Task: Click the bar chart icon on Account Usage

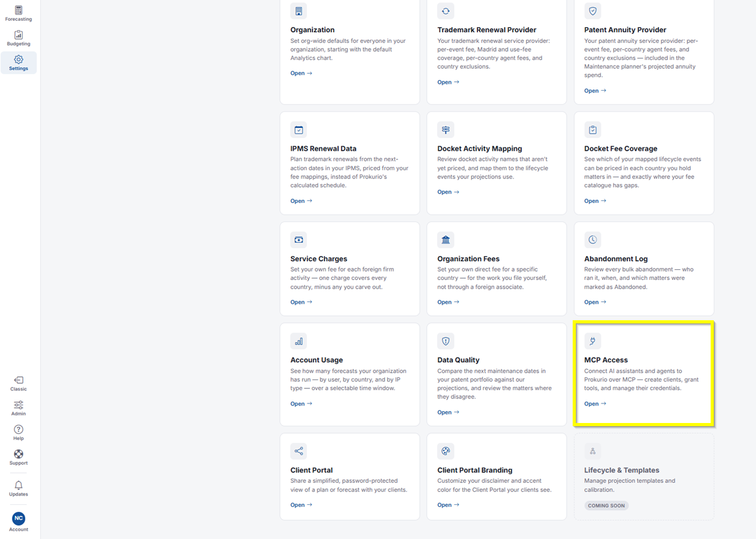Action: click(299, 341)
